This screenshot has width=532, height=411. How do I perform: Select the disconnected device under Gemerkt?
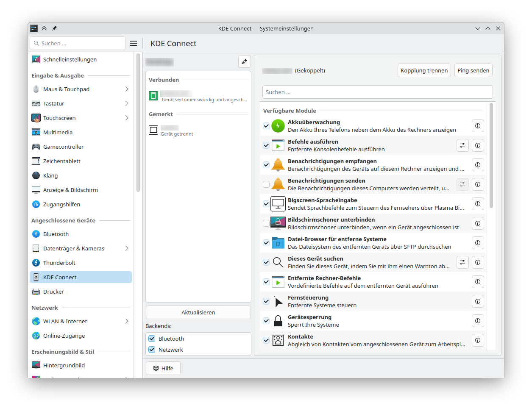coord(198,130)
